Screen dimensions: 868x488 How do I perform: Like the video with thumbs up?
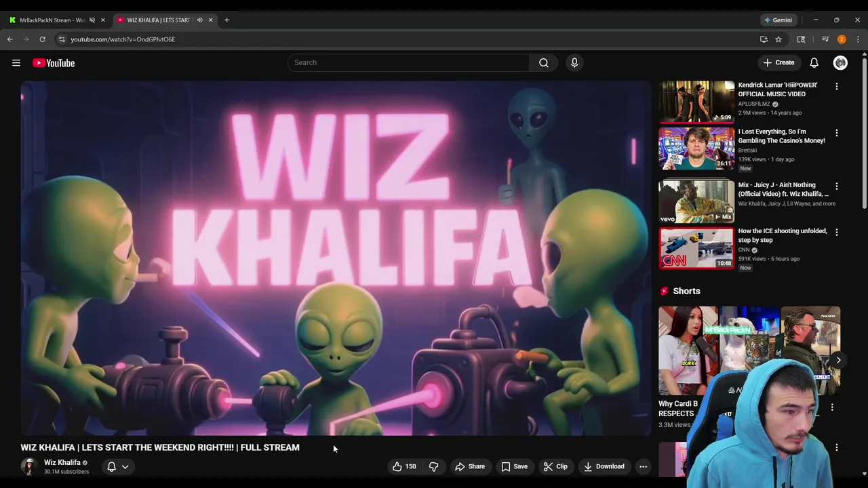pyautogui.click(x=404, y=466)
